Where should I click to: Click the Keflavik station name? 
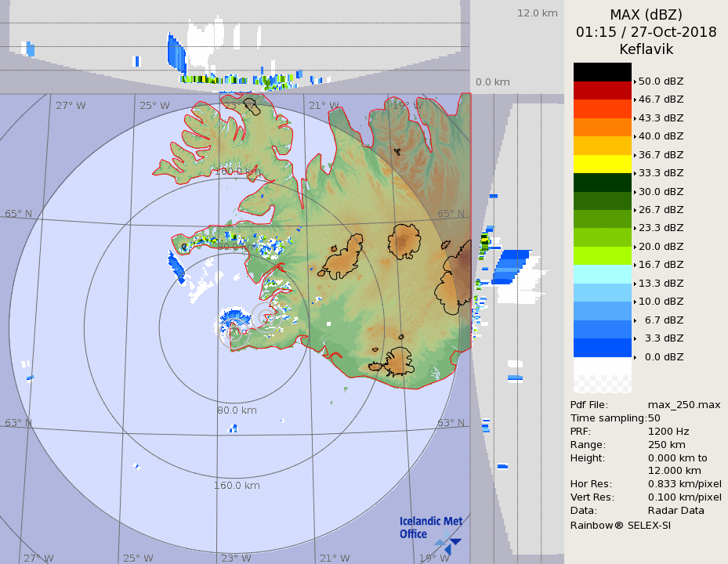click(x=646, y=49)
